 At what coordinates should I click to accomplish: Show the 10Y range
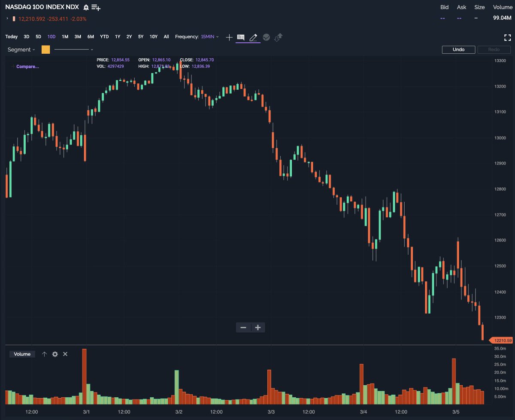tap(154, 37)
